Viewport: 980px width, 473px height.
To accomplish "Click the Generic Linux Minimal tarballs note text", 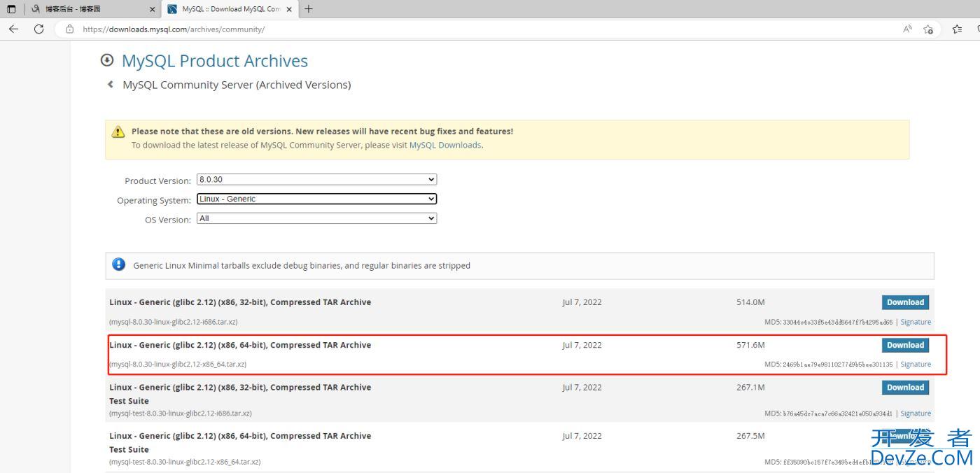I will (302, 266).
